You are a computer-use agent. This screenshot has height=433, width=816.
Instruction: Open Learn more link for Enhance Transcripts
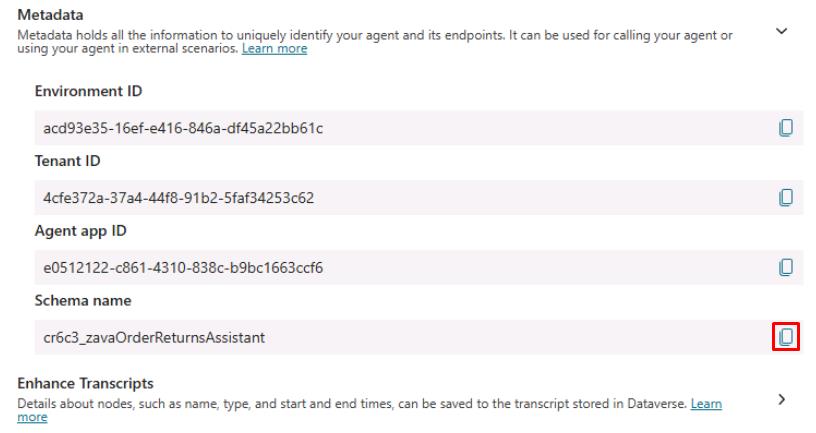point(706,404)
